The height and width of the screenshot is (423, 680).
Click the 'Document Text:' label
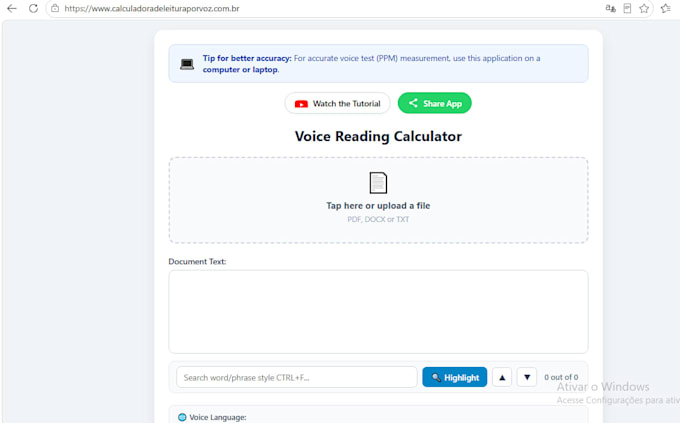(x=197, y=262)
